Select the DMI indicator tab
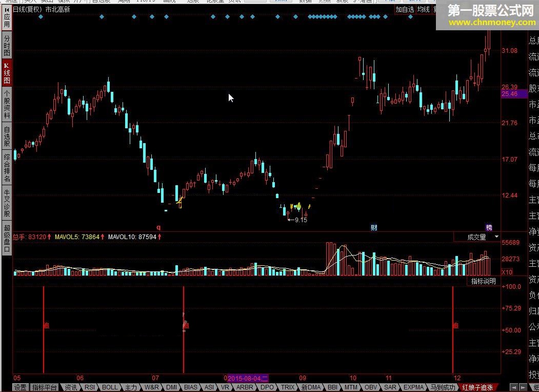The width and height of the screenshot is (539, 392). 171,387
